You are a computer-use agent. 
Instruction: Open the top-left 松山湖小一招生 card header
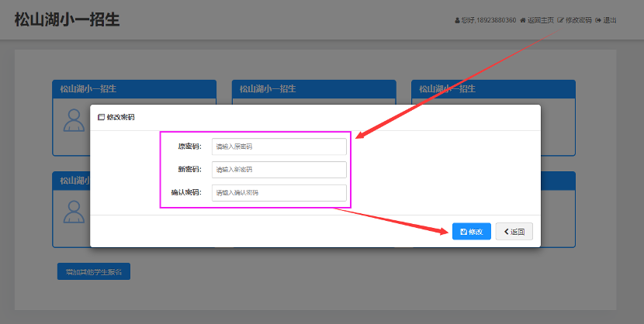[x=134, y=89]
